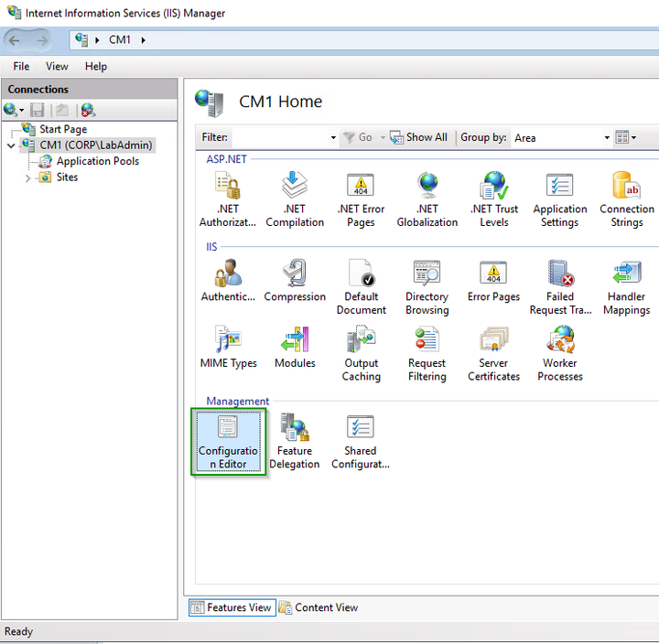
Task: Open MIME Types feature
Action: tap(228, 347)
